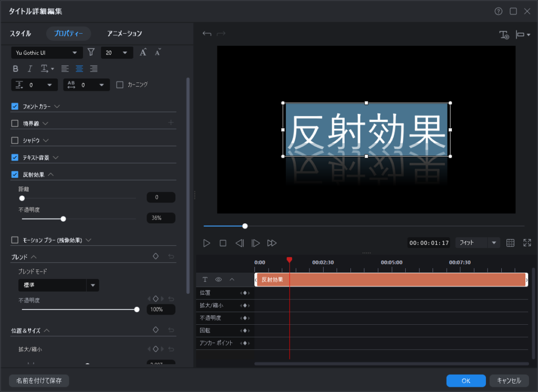This screenshot has height=392, width=538.
Task: Enable the シャドウ checkbox
Action: coord(15,140)
